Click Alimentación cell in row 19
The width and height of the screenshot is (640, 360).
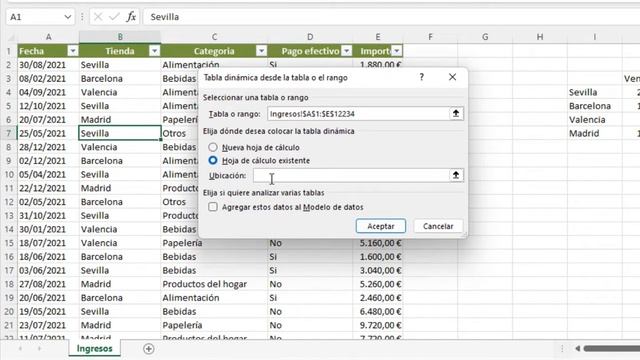click(214, 298)
